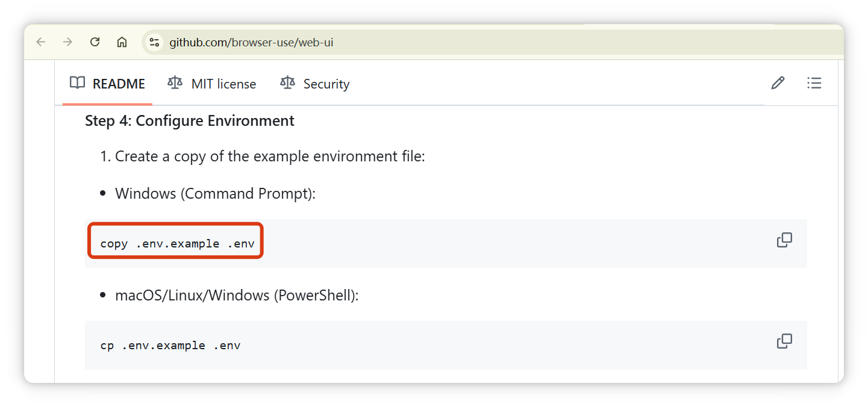Click the book icon beside README
Screen dimensions: 868x407
point(77,83)
